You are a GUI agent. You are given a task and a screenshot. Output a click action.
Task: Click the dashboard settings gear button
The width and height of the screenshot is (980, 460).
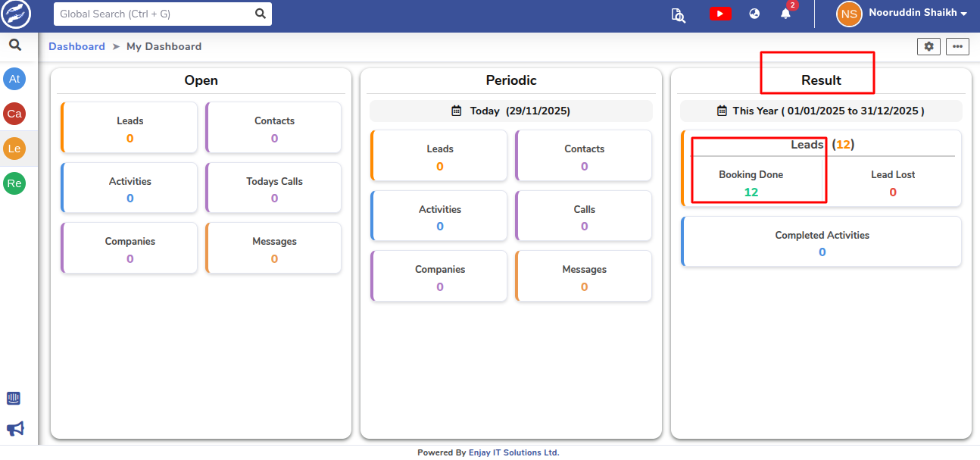[929, 46]
